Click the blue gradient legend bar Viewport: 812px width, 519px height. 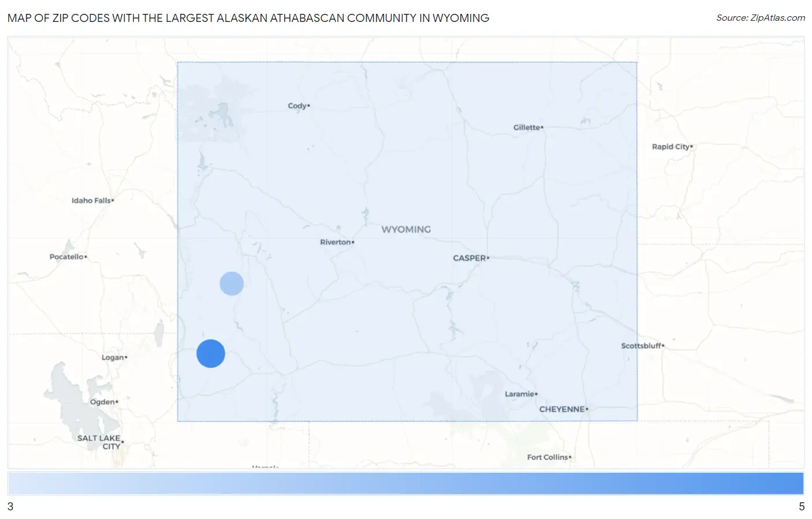(405, 484)
